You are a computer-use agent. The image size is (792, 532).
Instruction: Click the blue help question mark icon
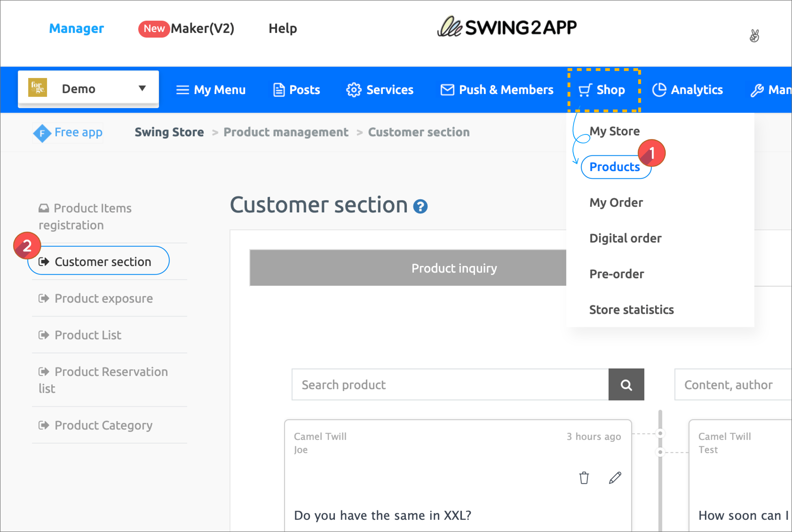coord(420,207)
